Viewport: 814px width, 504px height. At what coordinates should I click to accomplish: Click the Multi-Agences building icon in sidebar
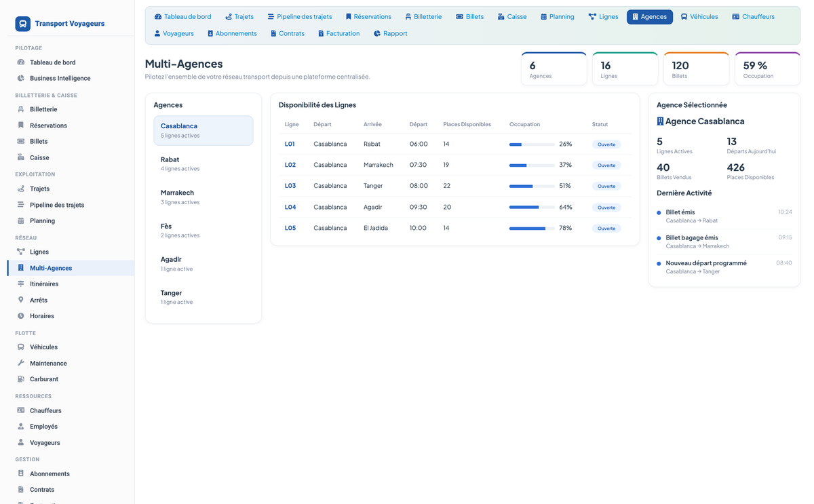pos(21,268)
